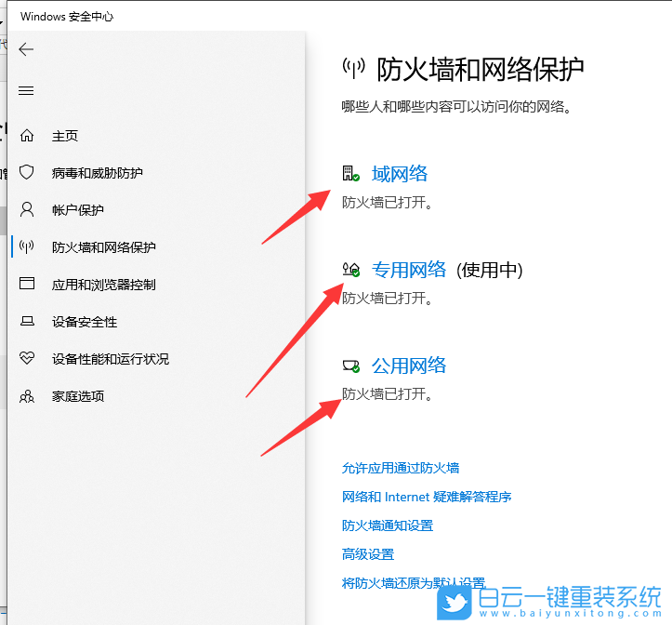The image size is (672, 625).
Task: Select 家庭选项 in the sidebar
Action: (78, 396)
